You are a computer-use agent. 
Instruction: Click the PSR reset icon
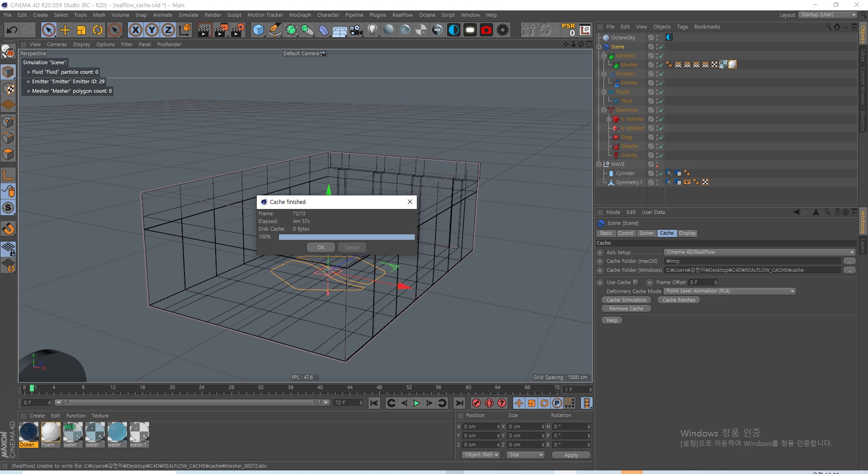tap(568, 30)
